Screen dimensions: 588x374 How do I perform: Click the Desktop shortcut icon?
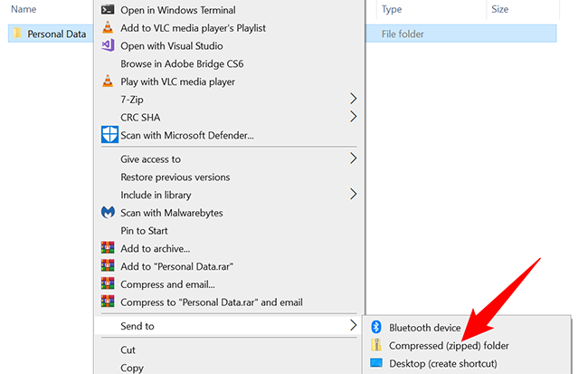click(376, 363)
